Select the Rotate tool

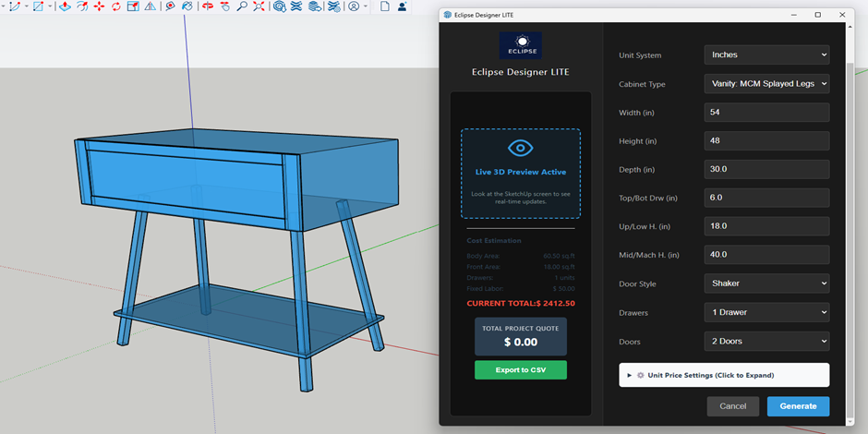pos(115,6)
